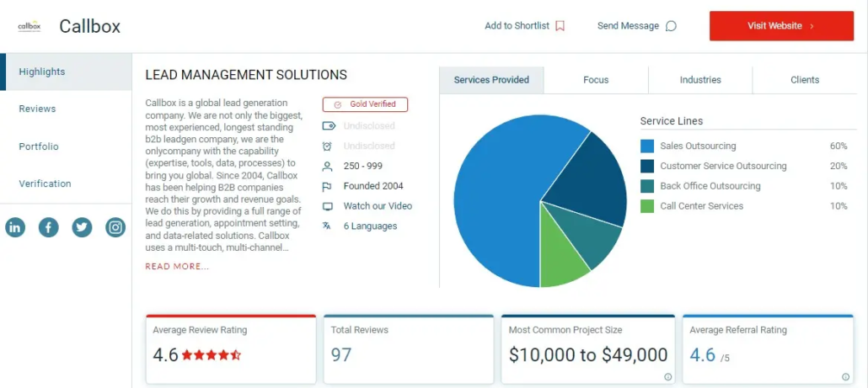
Task: Click the Customer Service Outsourcing dark blue swatch
Action: pyautogui.click(x=647, y=166)
